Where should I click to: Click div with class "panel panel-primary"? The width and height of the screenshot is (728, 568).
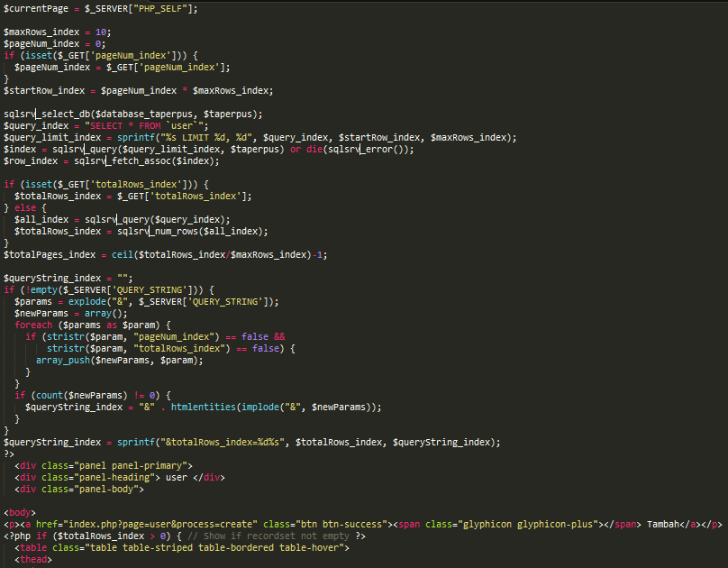[x=103, y=466]
